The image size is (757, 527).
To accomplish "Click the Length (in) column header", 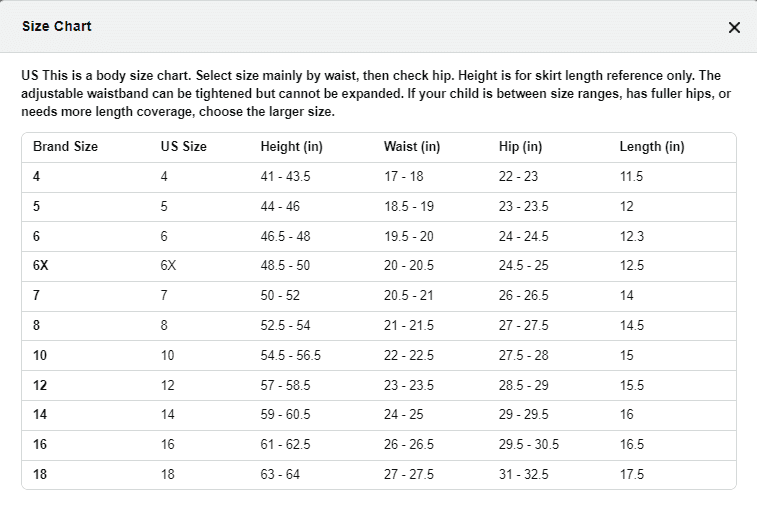I will point(652,147).
